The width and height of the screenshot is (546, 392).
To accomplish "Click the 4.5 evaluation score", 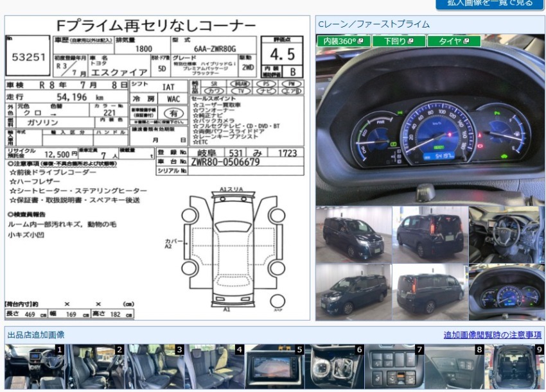I will [x=283, y=55].
